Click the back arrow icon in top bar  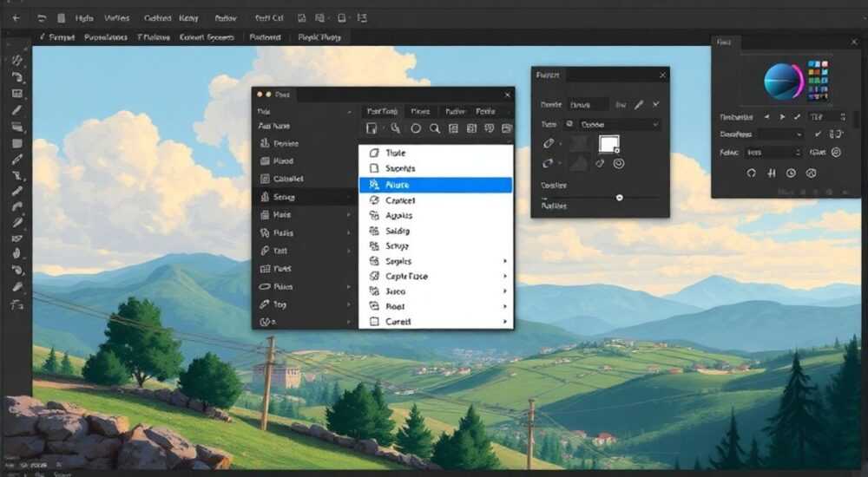[16, 18]
